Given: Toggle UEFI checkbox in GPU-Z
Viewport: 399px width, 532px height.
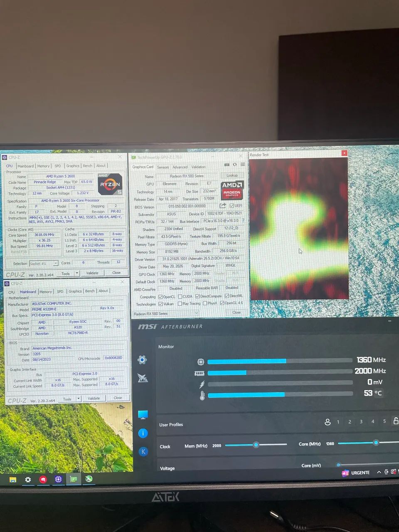Looking at the screenshot, I should tap(232, 206).
